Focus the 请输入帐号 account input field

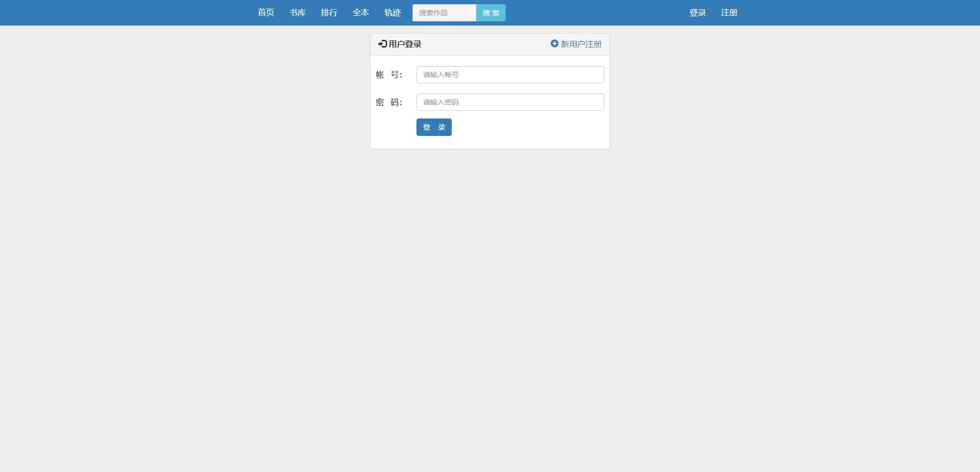[510, 75]
